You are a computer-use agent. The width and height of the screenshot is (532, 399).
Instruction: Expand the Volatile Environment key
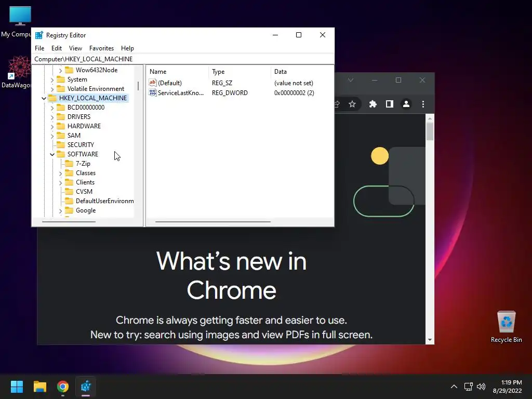pos(52,89)
